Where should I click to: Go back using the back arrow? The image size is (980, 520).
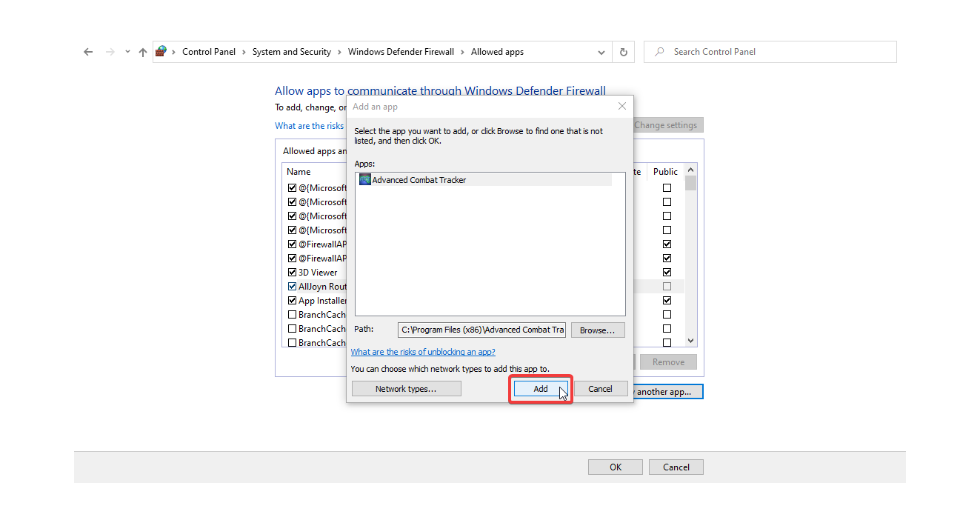(x=88, y=52)
